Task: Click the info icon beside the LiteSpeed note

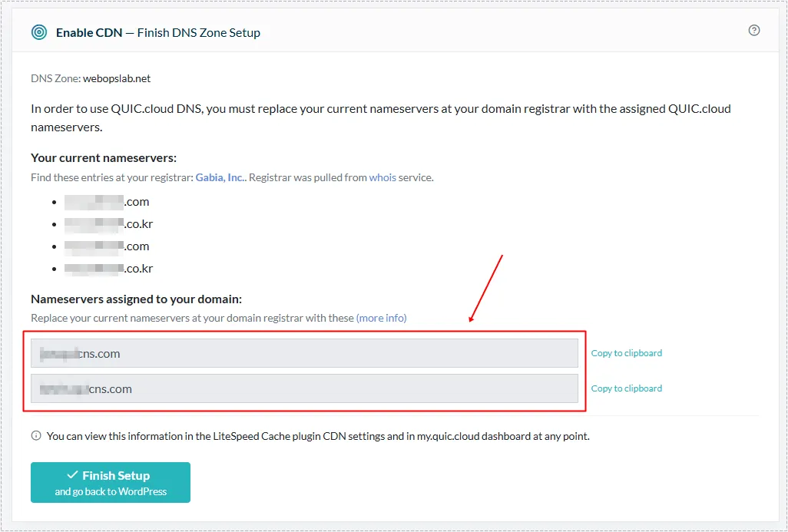Action: pyautogui.click(x=36, y=436)
